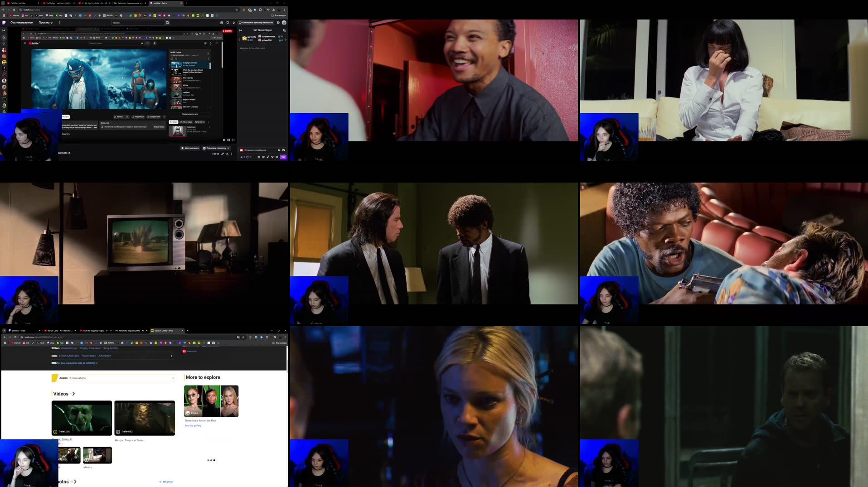Screen dimensions: 868x487
Task: Open the small Mirrors video thumbnail
Action: point(97,455)
